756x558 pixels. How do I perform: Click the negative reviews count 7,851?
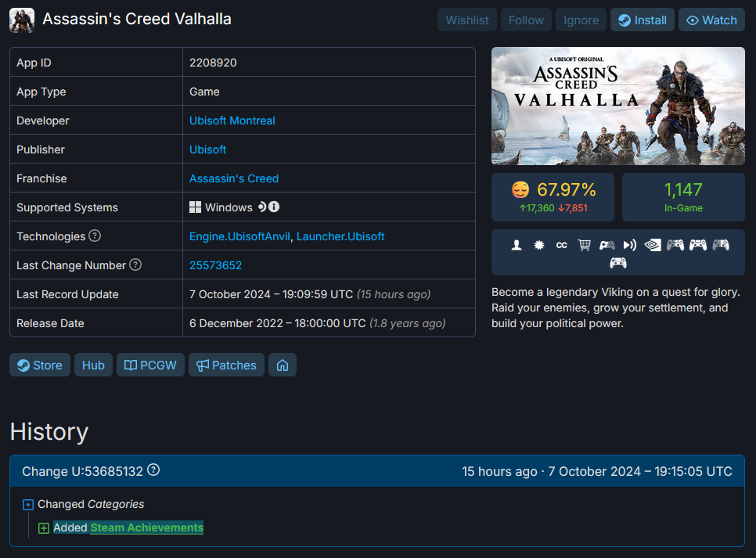tap(573, 208)
